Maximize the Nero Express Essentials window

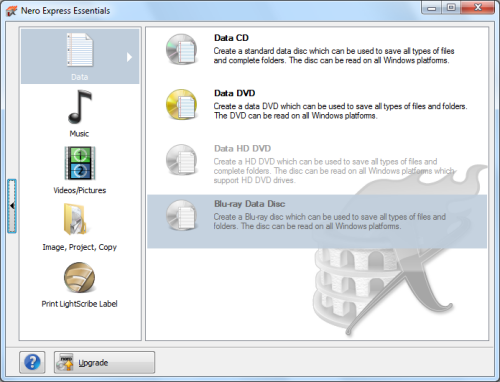pos(451,8)
